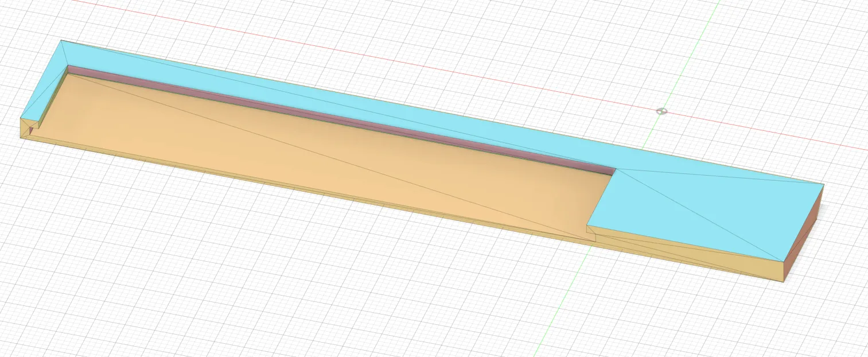
Task: Click the sloped cyan face at the left end
Action: click(x=43, y=98)
